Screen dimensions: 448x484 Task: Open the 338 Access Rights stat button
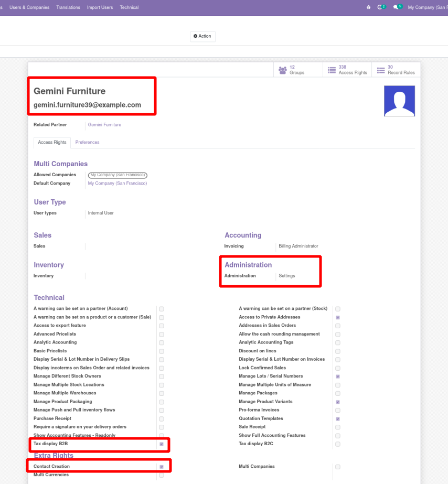(347, 70)
